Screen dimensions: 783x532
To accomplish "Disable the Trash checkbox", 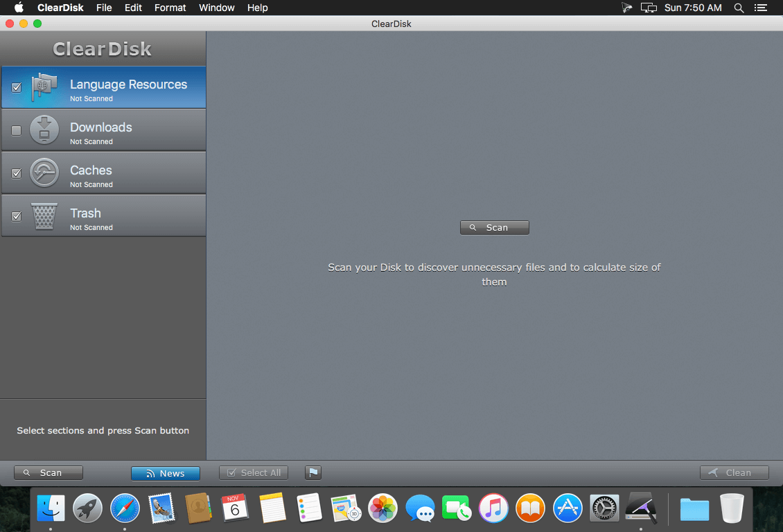I will tap(17, 217).
